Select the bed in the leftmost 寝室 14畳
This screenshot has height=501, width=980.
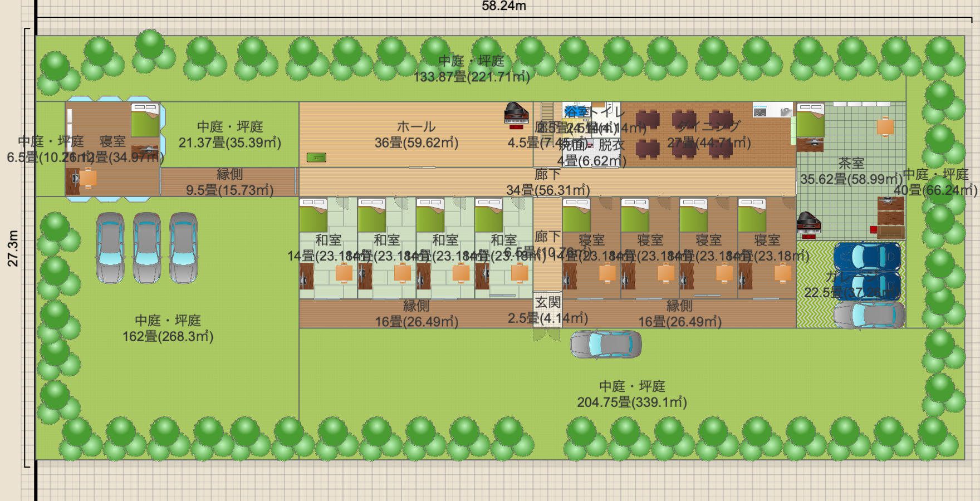coord(576,215)
